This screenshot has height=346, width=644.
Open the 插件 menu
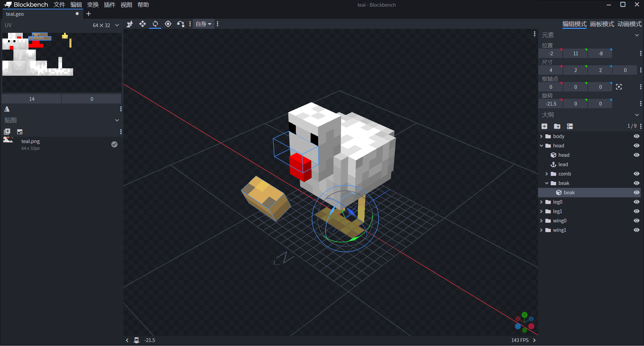pyautogui.click(x=110, y=5)
